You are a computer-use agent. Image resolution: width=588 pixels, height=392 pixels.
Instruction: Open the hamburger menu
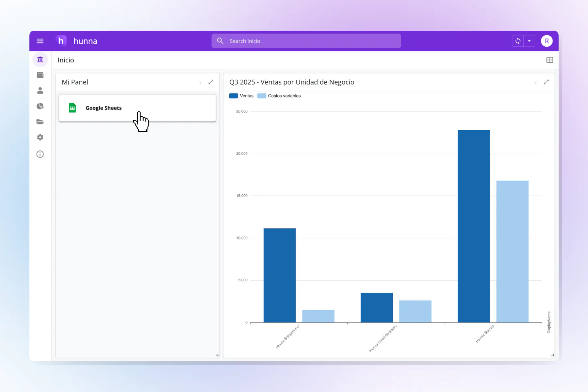[x=40, y=41]
